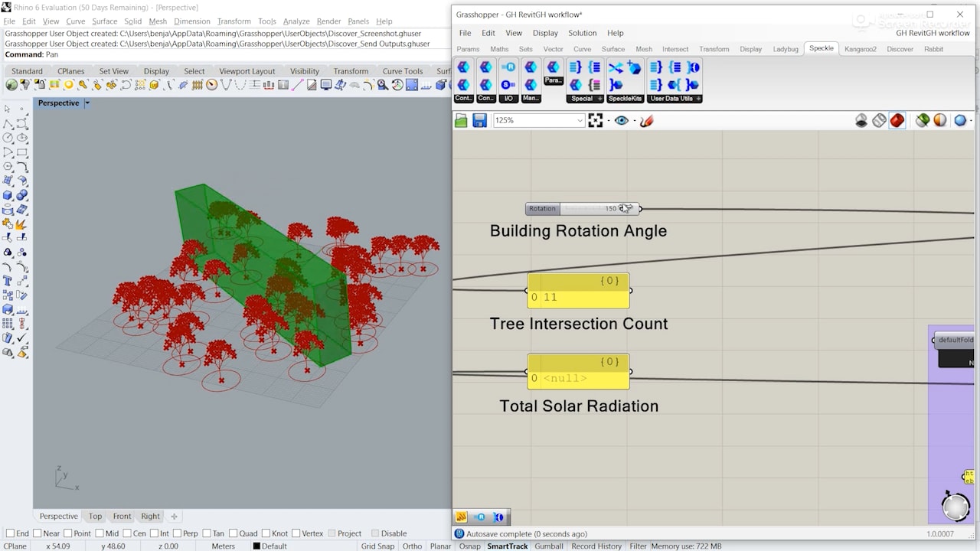The image size is (980, 551).
Task: Click the open file folder icon in Grasshopper
Action: (461, 121)
